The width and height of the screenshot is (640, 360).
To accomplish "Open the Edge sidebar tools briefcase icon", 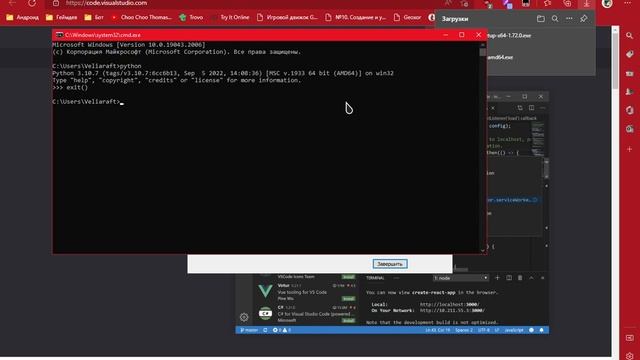I will tap(629, 73).
